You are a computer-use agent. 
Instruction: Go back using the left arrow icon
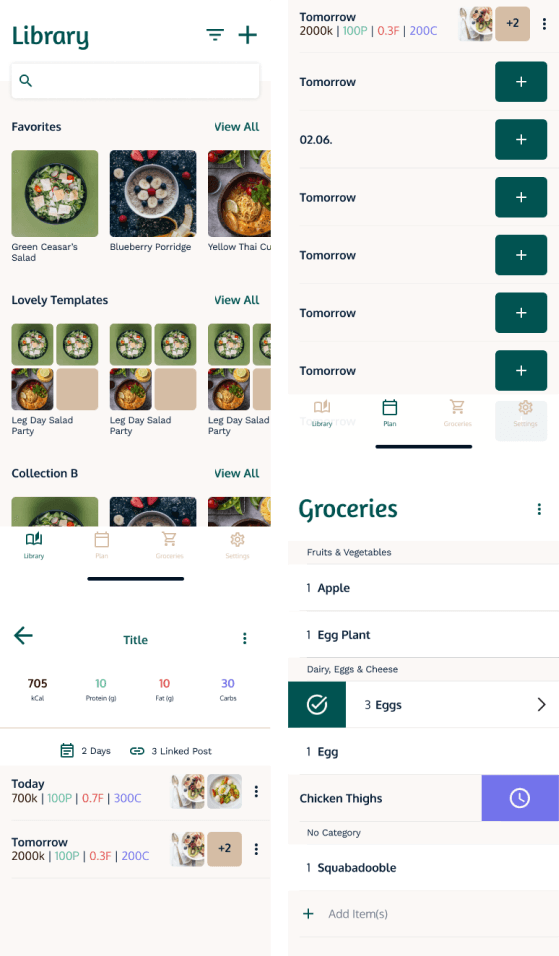pos(23,635)
